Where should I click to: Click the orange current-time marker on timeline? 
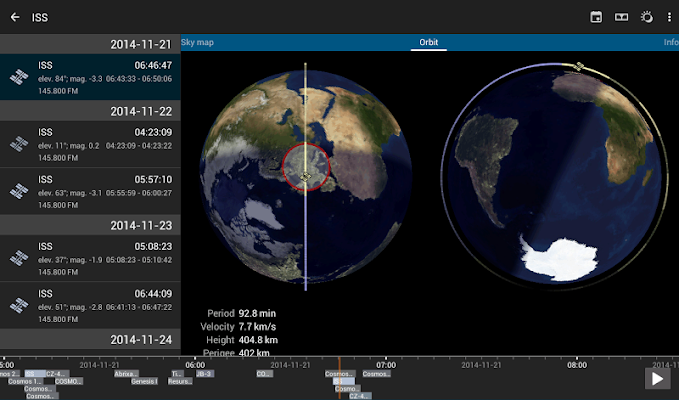tap(339, 378)
